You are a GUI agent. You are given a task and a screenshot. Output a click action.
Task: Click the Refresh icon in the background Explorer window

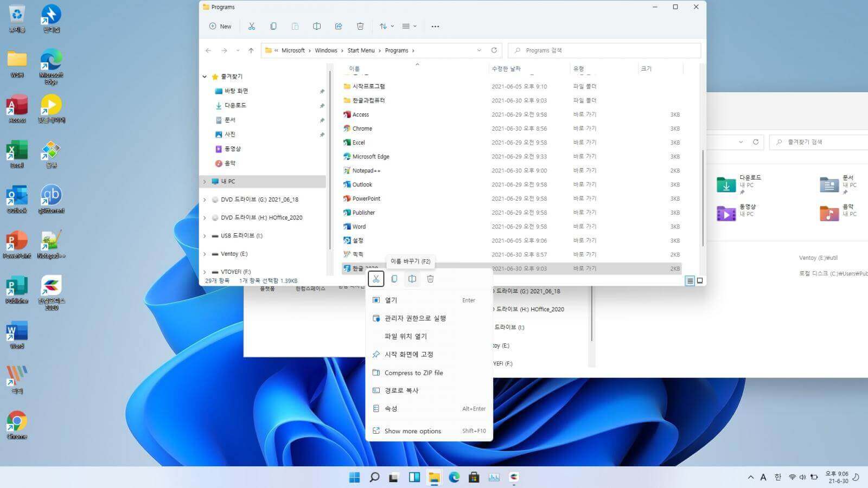756,142
